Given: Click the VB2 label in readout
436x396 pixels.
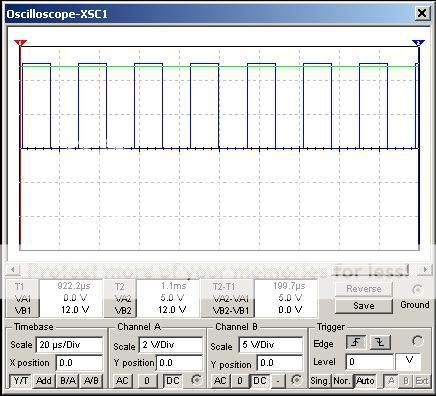Looking at the screenshot, I should point(123,311).
